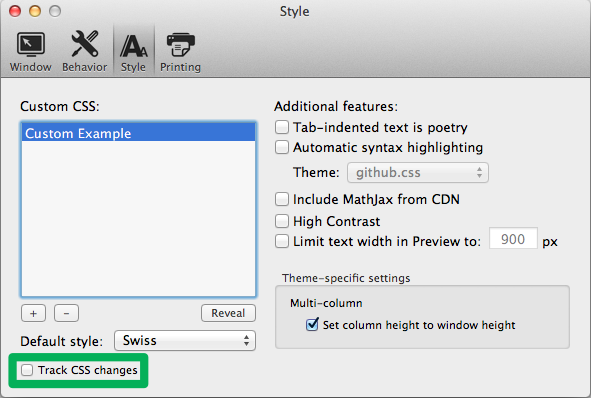Screen dimensions: 591x398
Task: Enable the High Contrast option
Action: tap(282, 221)
